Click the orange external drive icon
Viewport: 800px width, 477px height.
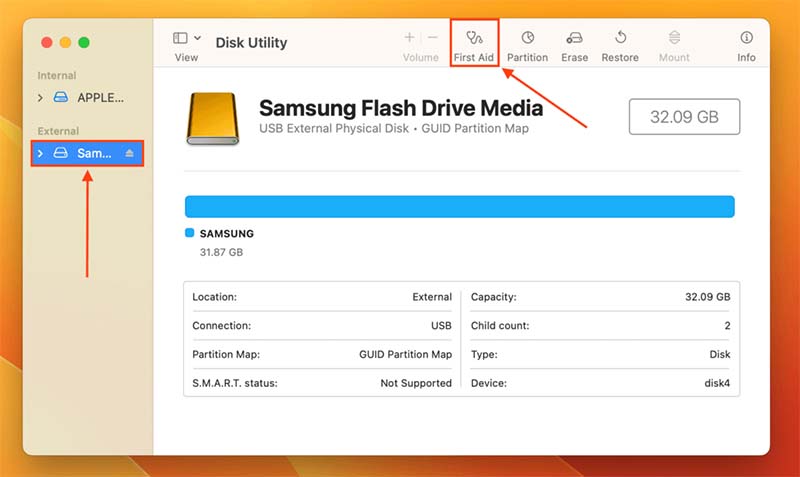tap(211, 117)
